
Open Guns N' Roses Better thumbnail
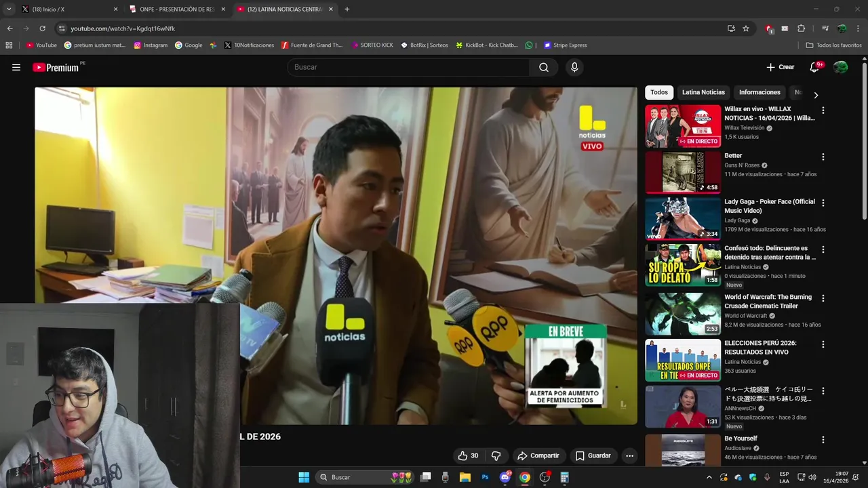(x=683, y=172)
